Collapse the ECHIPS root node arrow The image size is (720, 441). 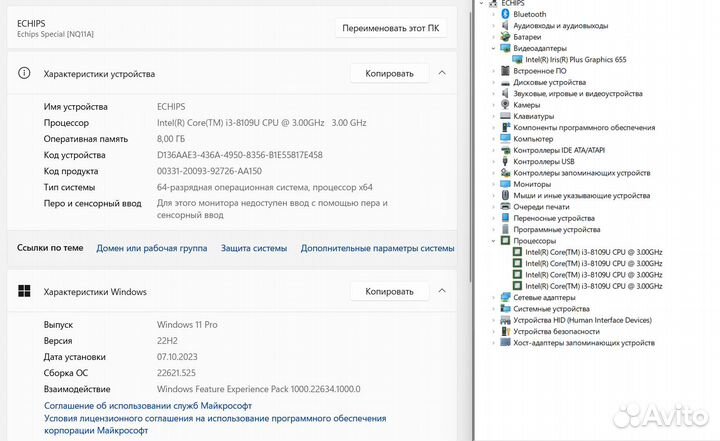click(482, 3)
